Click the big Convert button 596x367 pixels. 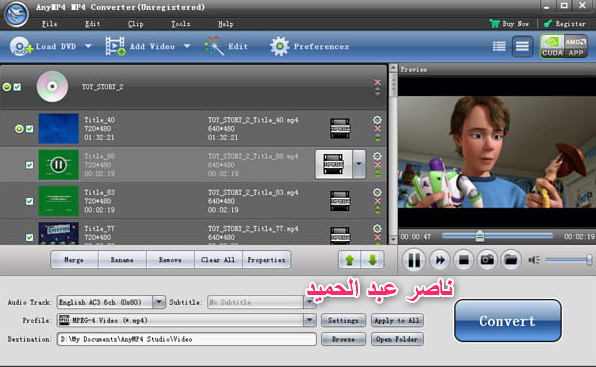[x=508, y=321]
